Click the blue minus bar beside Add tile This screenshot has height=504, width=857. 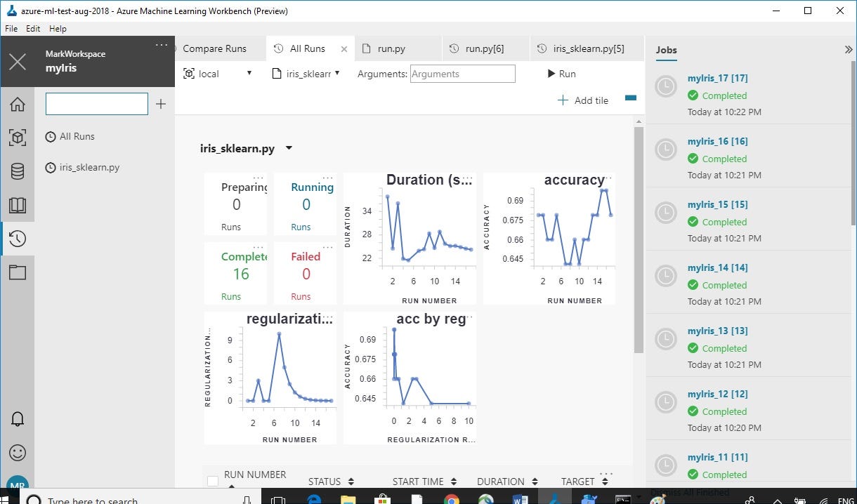point(630,98)
